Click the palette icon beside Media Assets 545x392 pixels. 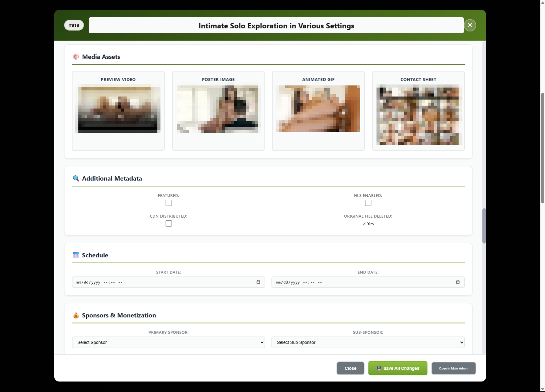[x=76, y=57]
